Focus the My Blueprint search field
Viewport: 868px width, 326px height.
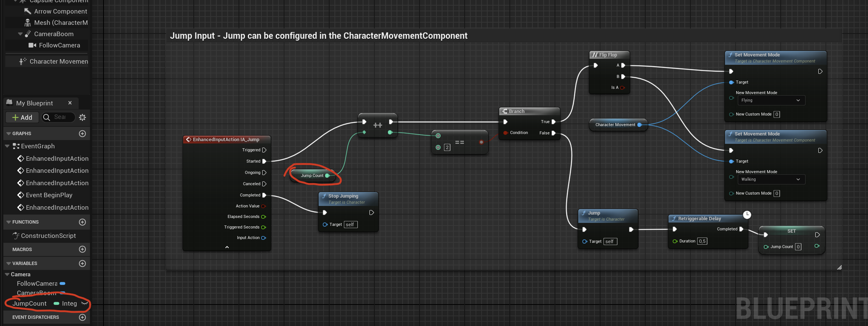(58, 117)
